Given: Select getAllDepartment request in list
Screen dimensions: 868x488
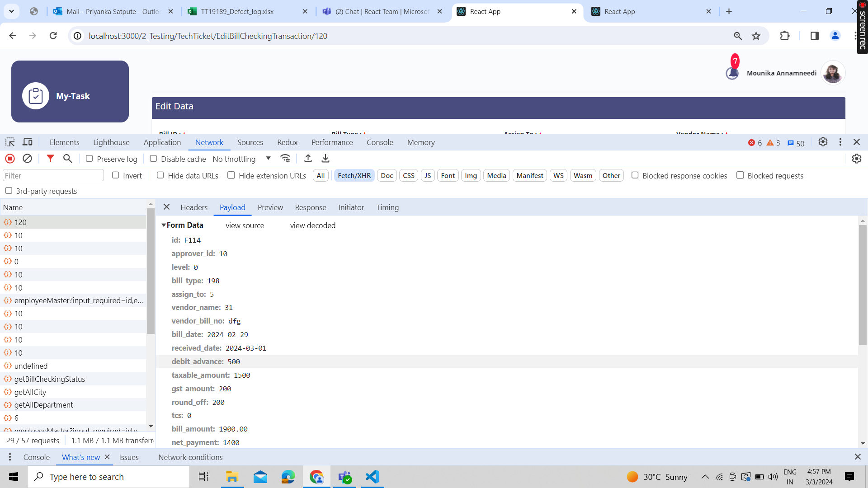Looking at the screenshot, I should point(73,404).
